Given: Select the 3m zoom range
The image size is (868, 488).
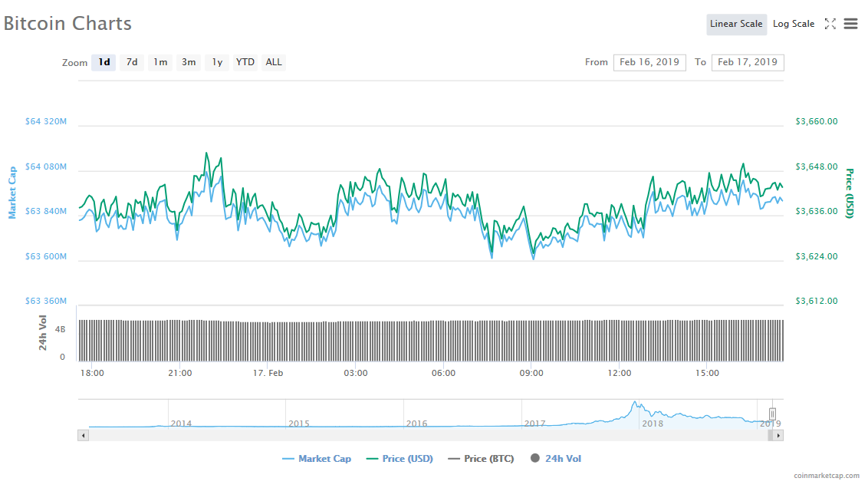Looking at the screenshot, I should 189,62.
